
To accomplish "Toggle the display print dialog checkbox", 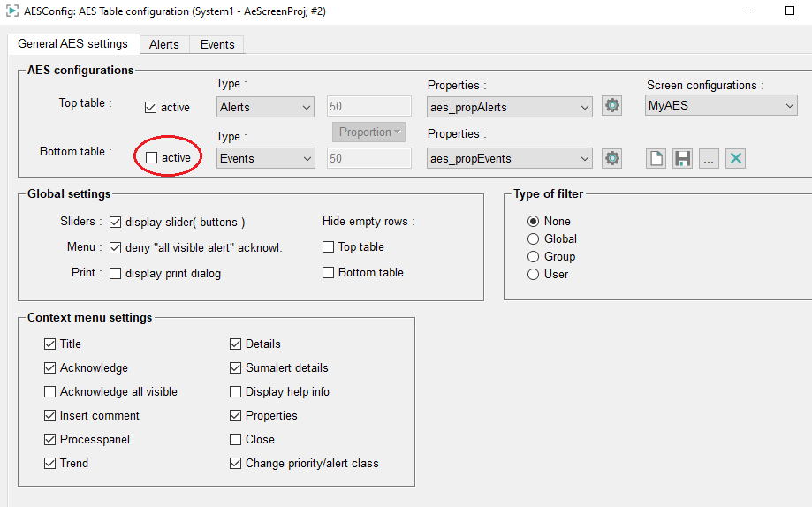I will click(116, 274).
